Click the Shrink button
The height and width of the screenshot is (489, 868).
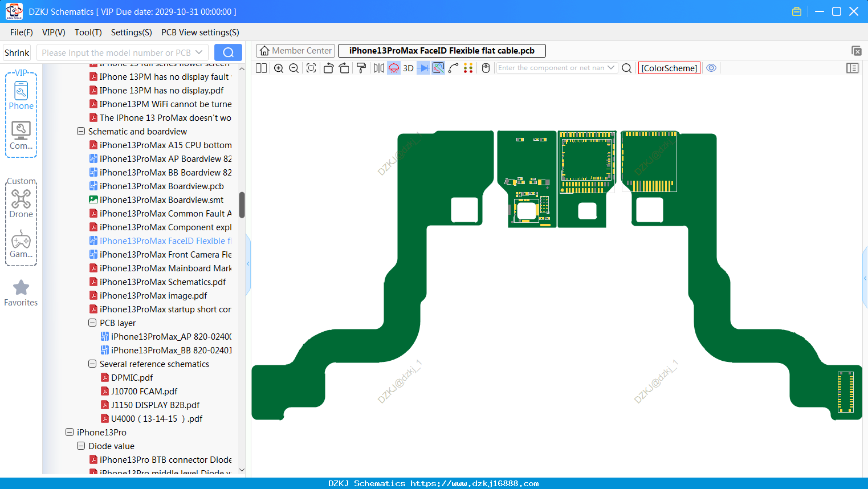pos(17,52)
